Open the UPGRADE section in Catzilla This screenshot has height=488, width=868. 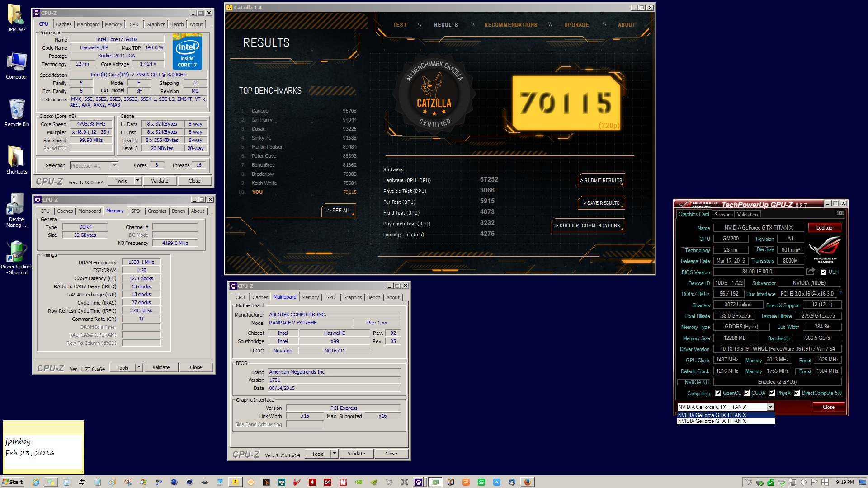point(576,25)
